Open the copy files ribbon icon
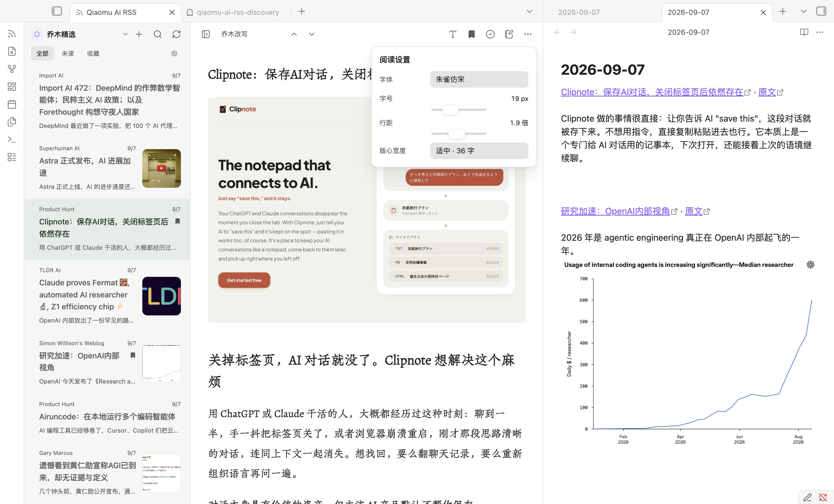 [x=12, y=122]
